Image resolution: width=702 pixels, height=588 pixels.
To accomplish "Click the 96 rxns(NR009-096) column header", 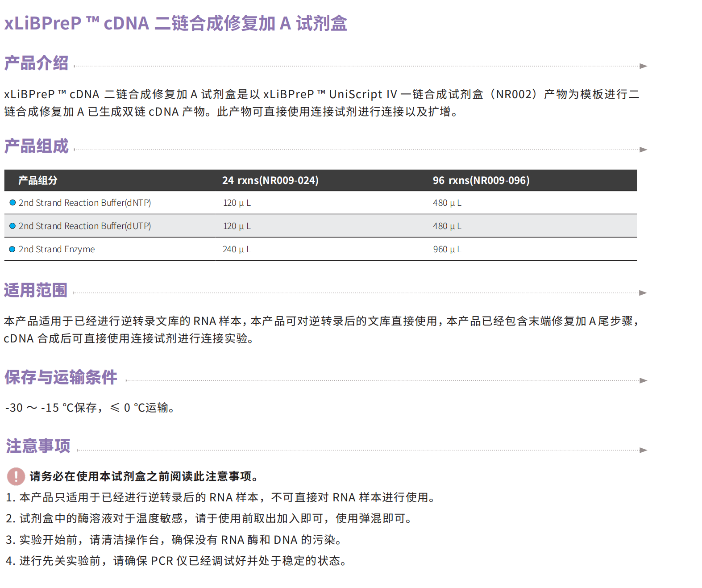I will coord(481,180).
